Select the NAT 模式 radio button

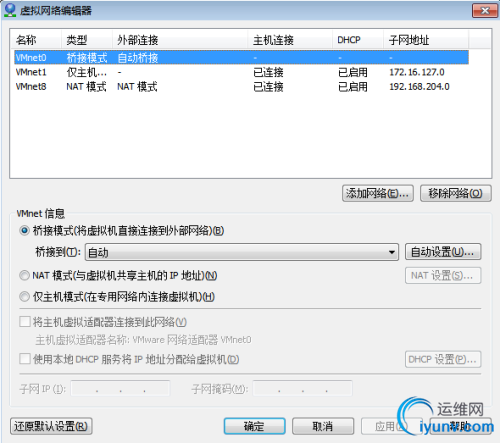(x=24, y=276)
